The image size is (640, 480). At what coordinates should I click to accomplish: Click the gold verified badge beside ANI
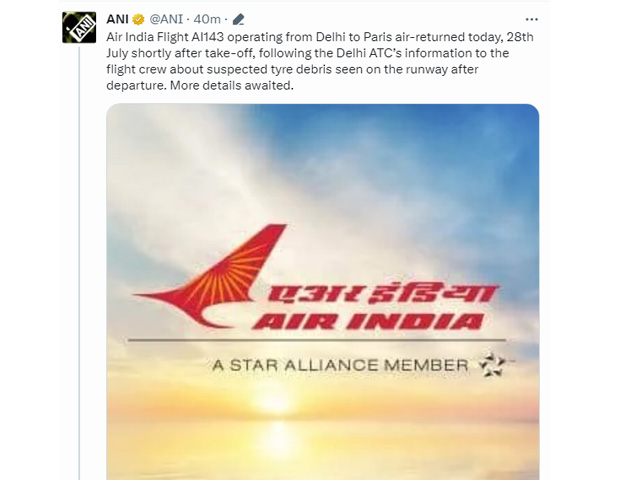138,19
